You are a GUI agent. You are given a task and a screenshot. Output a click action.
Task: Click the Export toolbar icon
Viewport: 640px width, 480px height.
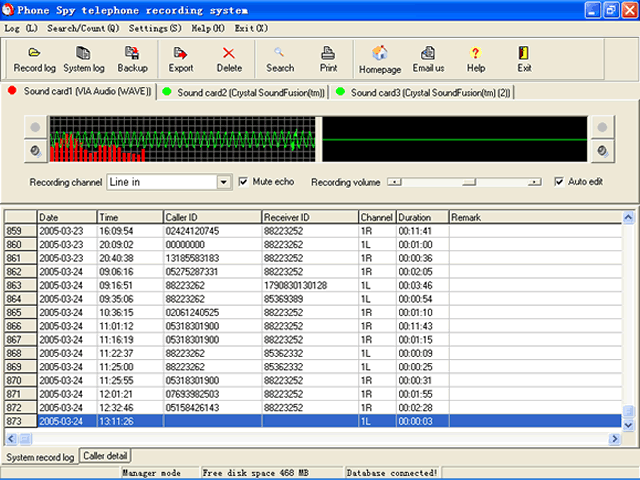(180, 60)
